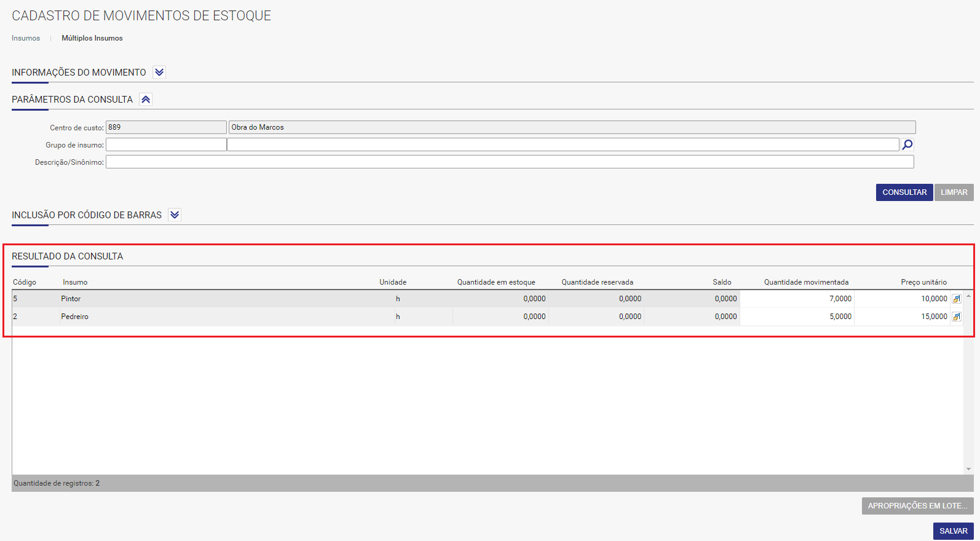Click the Preço unitário column header

click(x=923, y=282)
